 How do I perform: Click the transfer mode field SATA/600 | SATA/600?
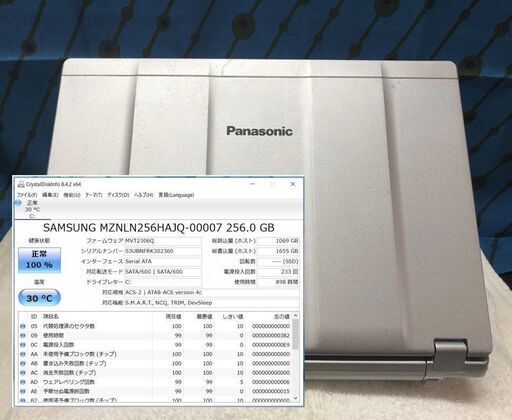163,272
